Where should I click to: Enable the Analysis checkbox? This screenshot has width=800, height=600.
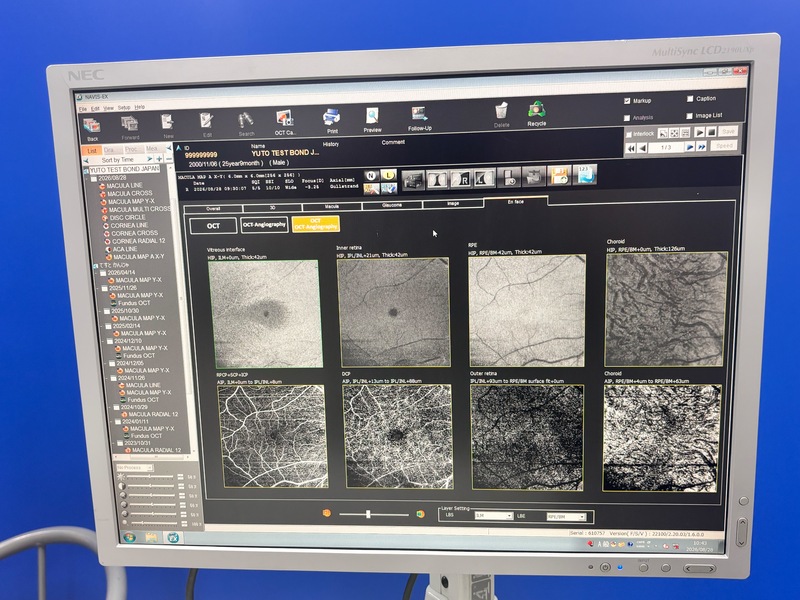point(627,118)
